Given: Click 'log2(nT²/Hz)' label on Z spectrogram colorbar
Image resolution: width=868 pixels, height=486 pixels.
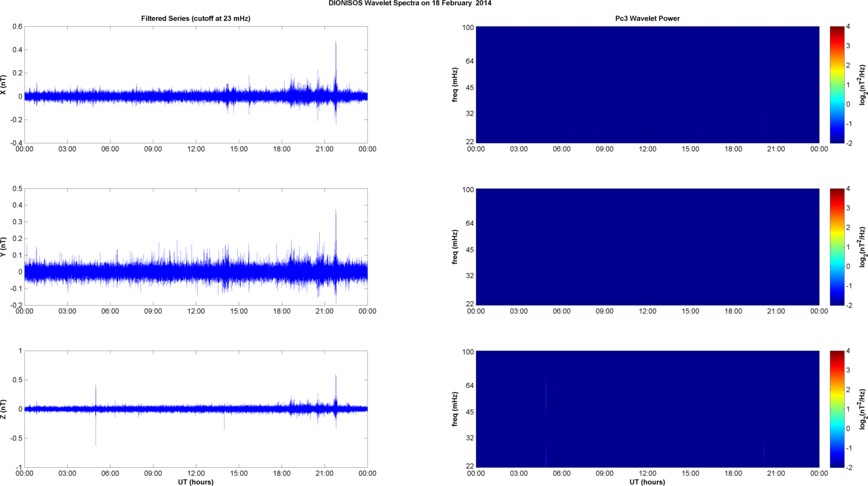Looking at the screenshot, I should click(x=863, y=409).
